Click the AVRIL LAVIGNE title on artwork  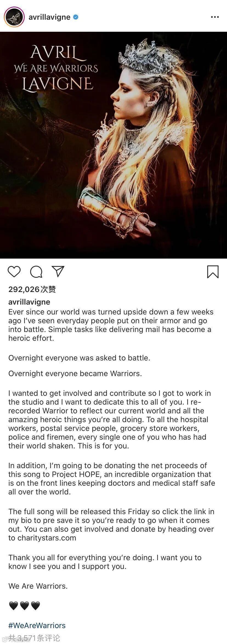[56, 68]
